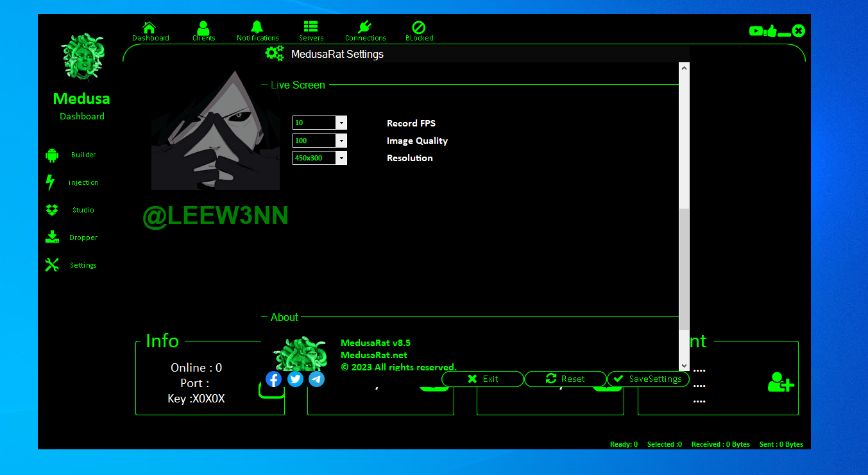This screenshot has height=475, width=868.
Task: Click the Facebook icon in About section
Action: tap(274, 379)
